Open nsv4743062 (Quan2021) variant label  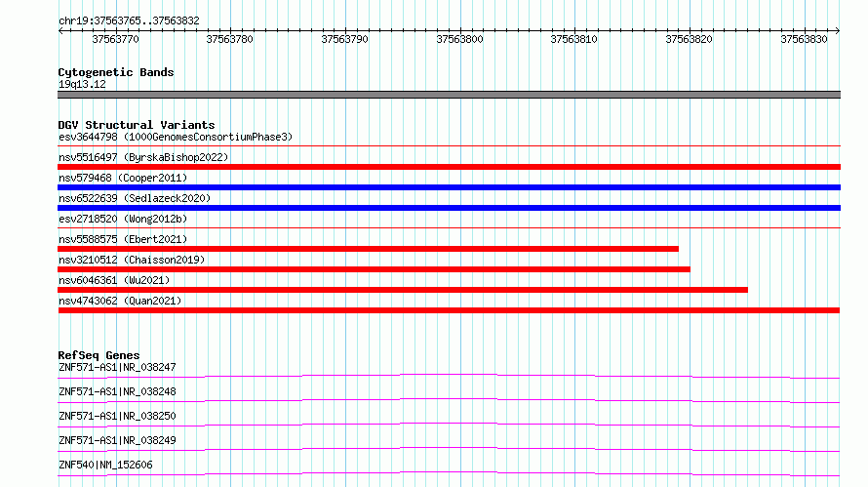[x=120, y=301]
